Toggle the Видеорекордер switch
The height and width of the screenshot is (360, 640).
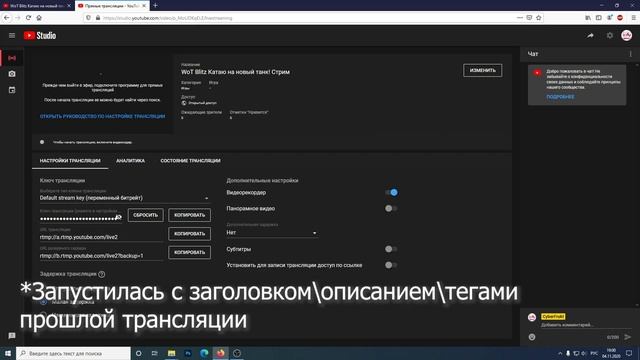click(391, 192)
